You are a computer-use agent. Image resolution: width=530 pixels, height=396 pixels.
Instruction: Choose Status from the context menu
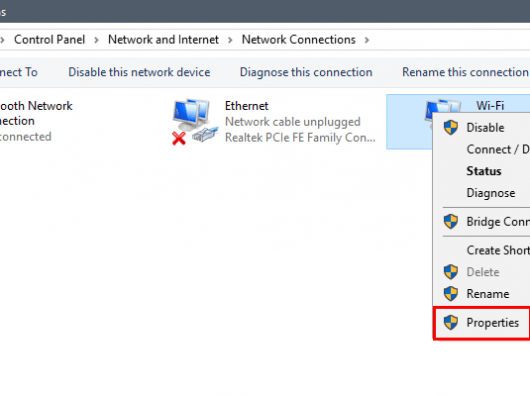[484, 171]
